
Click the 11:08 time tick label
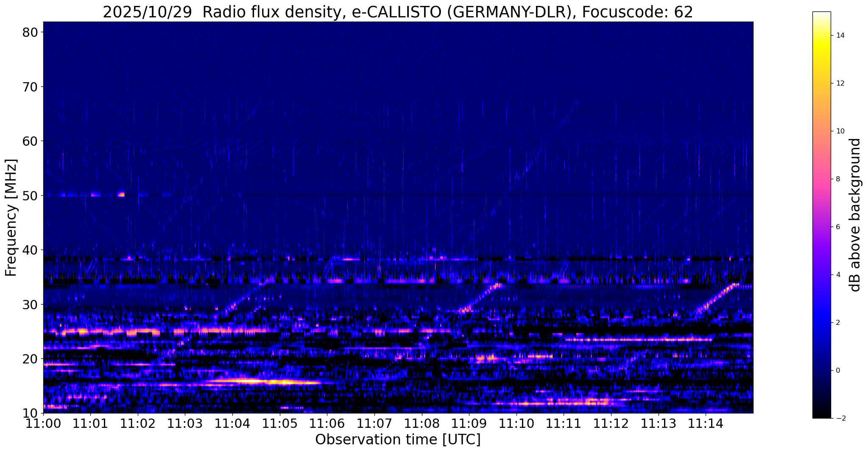[x=422, y=423]
